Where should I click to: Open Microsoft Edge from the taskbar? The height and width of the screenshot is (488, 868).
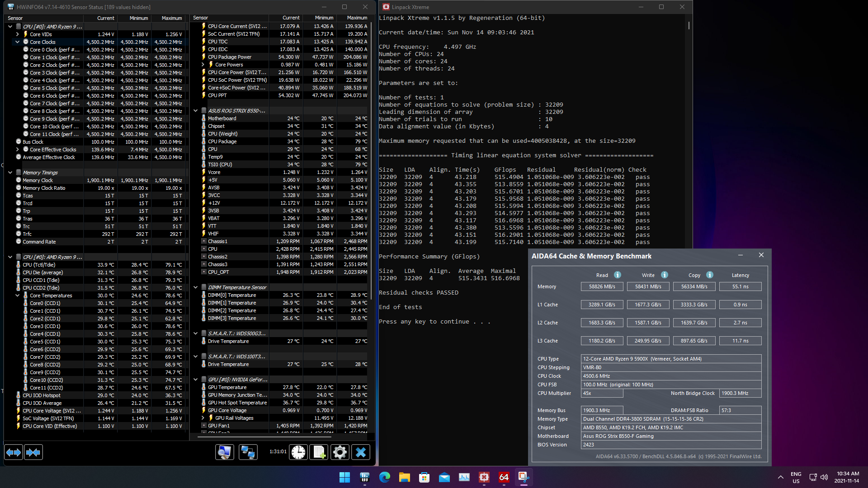(x=384, y=477)
